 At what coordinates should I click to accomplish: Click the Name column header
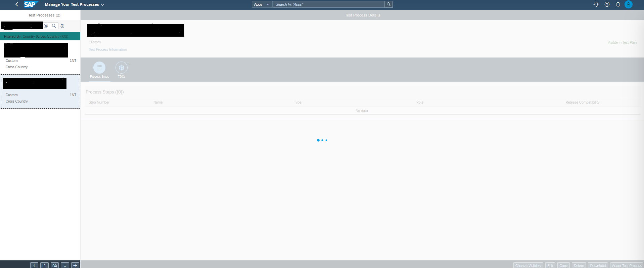pyautogui.click(x=158, y=102)
